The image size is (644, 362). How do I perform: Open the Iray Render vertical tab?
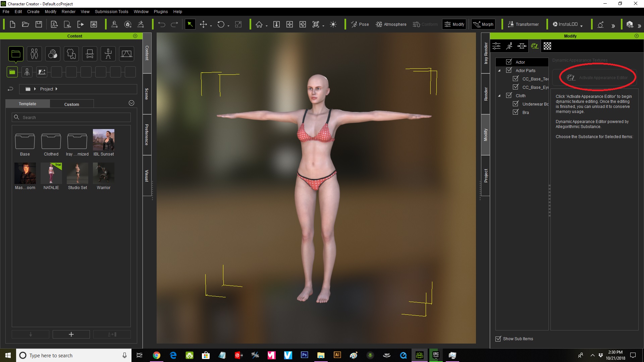486,53
